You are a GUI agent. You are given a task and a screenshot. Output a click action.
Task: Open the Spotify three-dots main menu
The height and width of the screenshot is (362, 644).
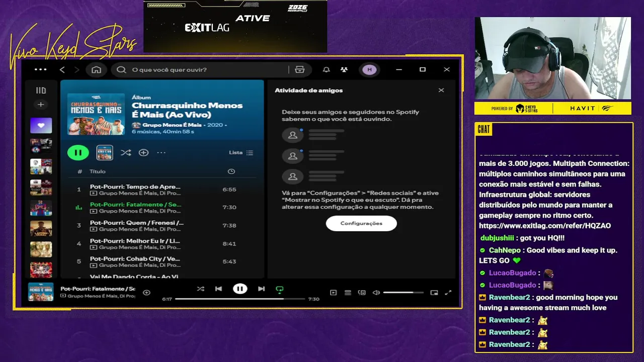coord(40,69)
